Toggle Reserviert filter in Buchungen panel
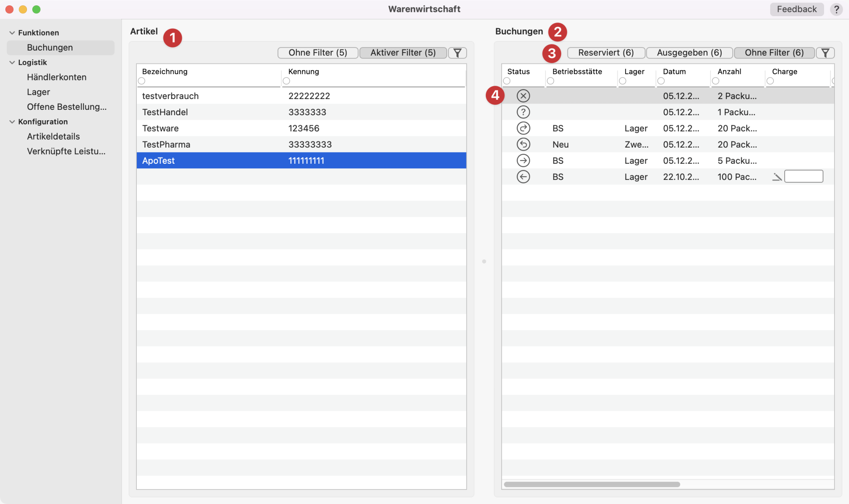 (606, 53)
